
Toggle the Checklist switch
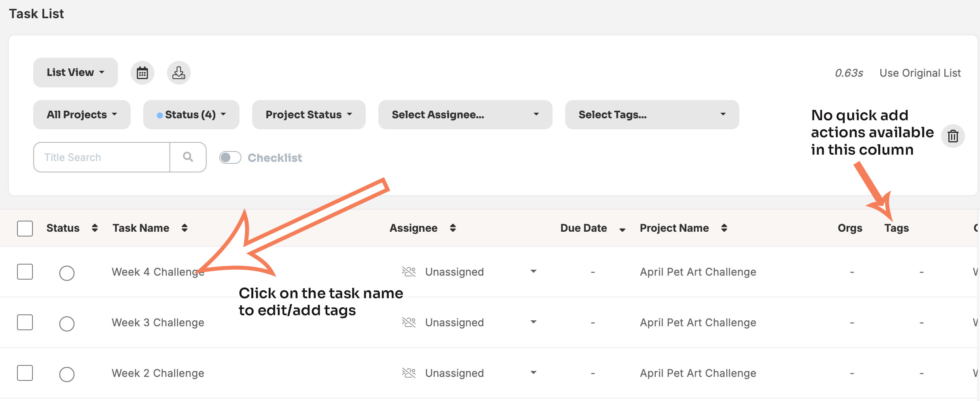coord(230,157)
